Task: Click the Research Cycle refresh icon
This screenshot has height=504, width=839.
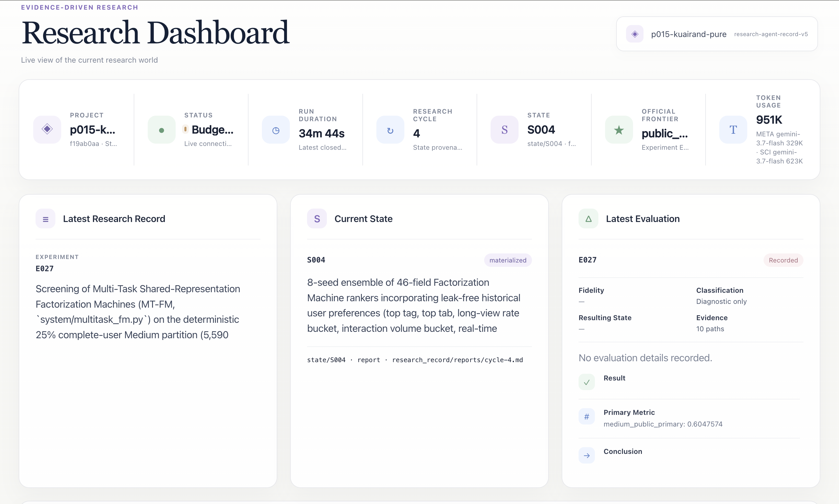Action: 390,130
